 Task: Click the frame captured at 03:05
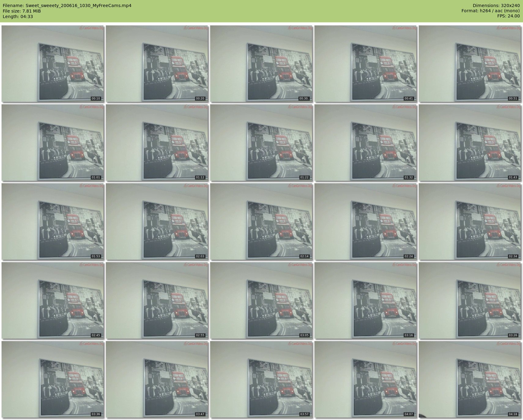pyautogui.click(x=261, y=300)
